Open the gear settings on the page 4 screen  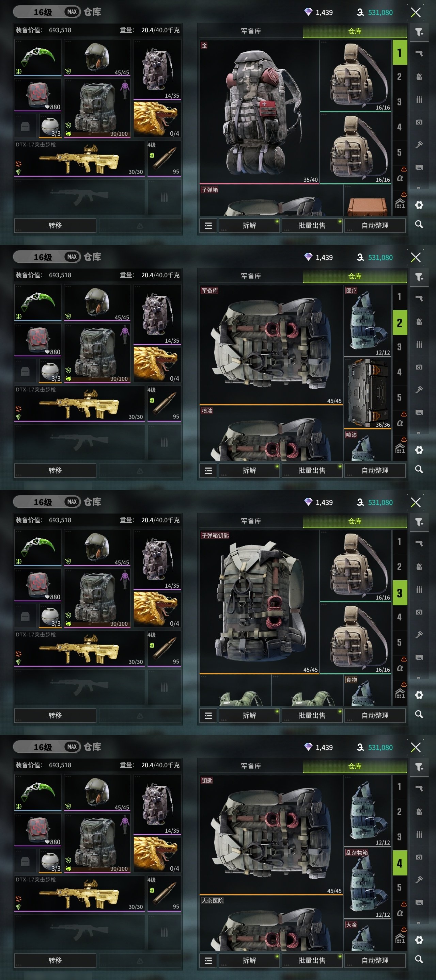[419, 940]
